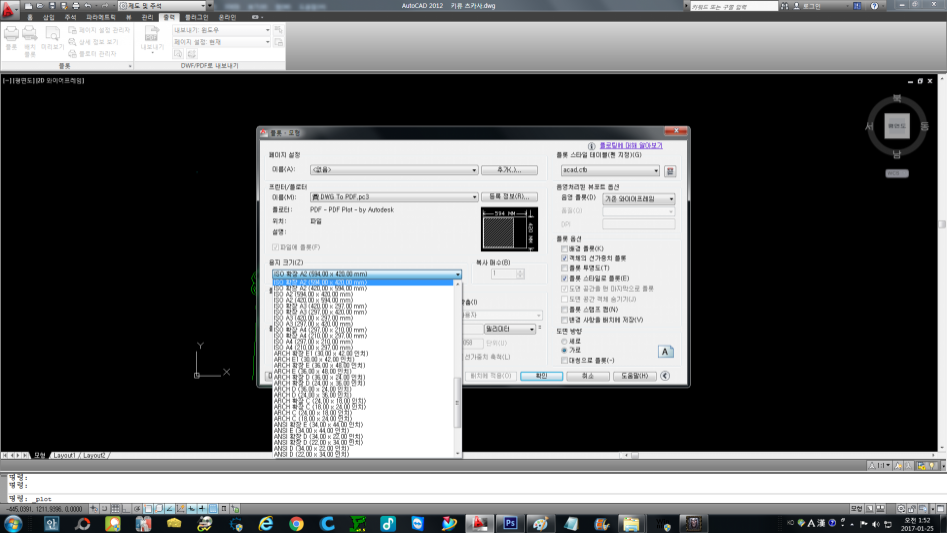This screenshot has width=947, height=533.
Task: Click the command line input field
Action: pyautogui.click(x=471, y=499)
